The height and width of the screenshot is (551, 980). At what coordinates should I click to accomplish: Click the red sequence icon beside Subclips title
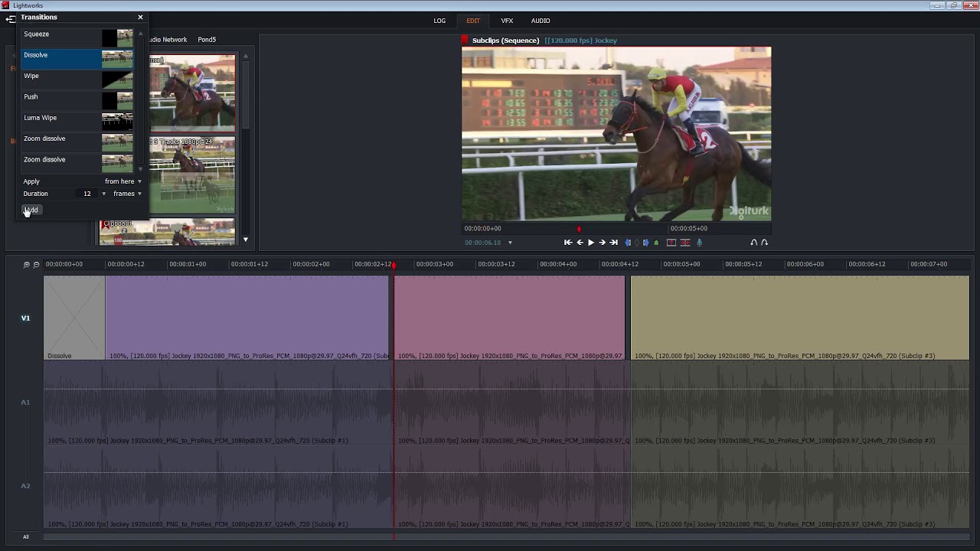point(465,40)
